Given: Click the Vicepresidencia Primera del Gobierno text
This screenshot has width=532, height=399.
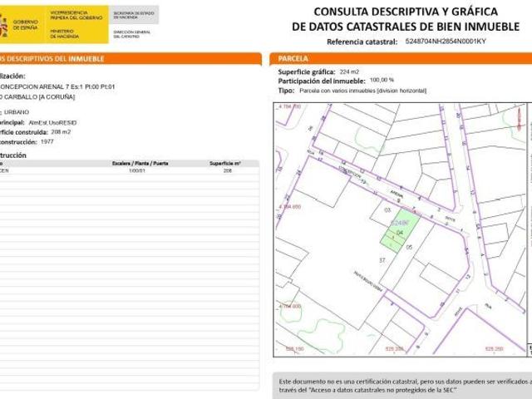Looking at the screenshot, I should [77, 17].
